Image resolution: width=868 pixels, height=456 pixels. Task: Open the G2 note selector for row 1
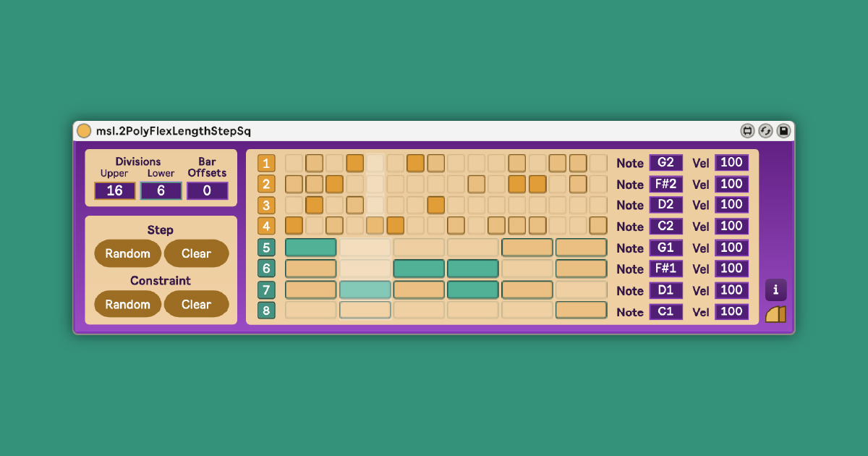665,163
